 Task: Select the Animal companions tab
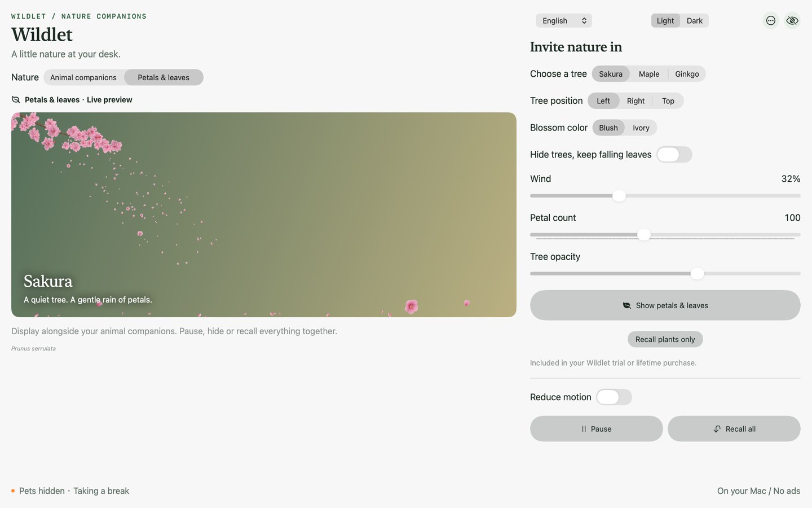83,77
